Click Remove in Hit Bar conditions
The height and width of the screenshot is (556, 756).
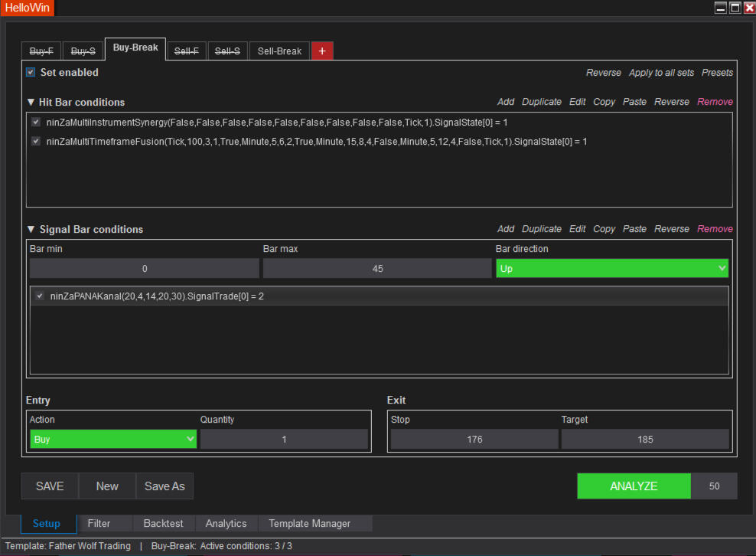click(715, 102)
